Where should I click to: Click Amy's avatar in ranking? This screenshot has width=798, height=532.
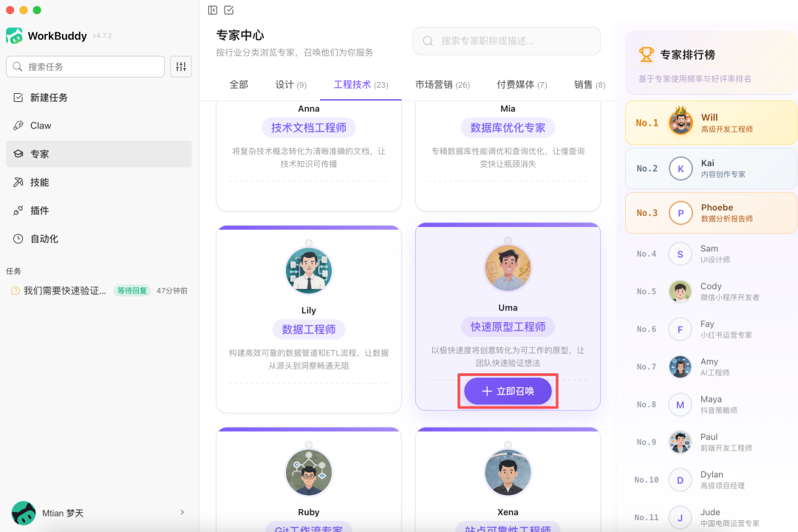pos(680,367)
